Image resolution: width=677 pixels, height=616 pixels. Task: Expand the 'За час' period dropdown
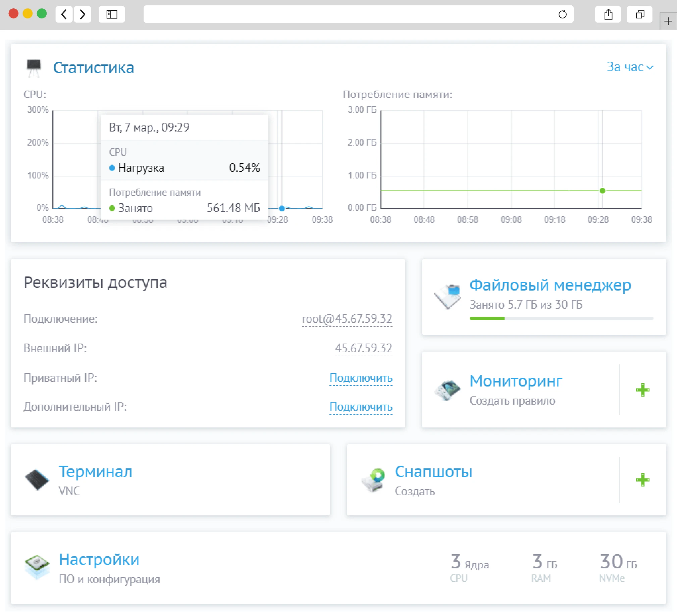point(630,67)
